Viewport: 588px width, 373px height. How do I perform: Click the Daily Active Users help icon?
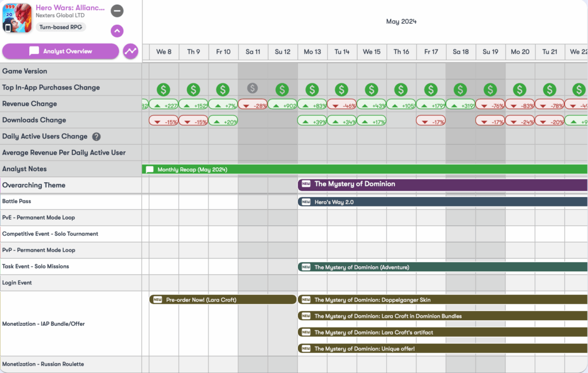pos(96,137)
